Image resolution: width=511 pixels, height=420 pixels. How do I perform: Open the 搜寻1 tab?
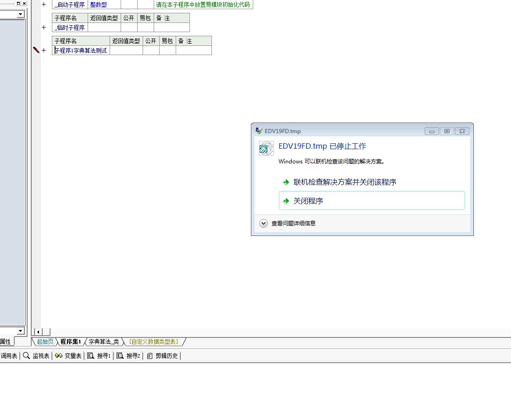99,356
